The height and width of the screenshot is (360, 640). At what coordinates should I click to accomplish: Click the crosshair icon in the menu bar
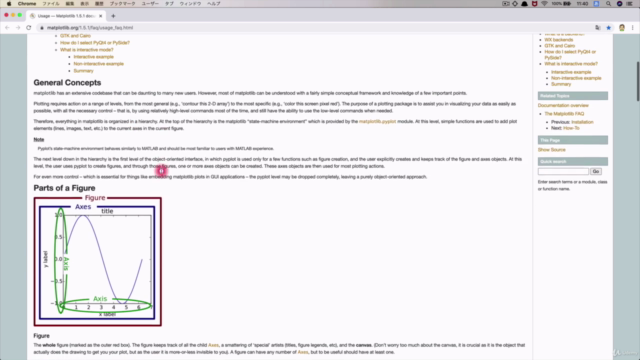coord(515,4)
